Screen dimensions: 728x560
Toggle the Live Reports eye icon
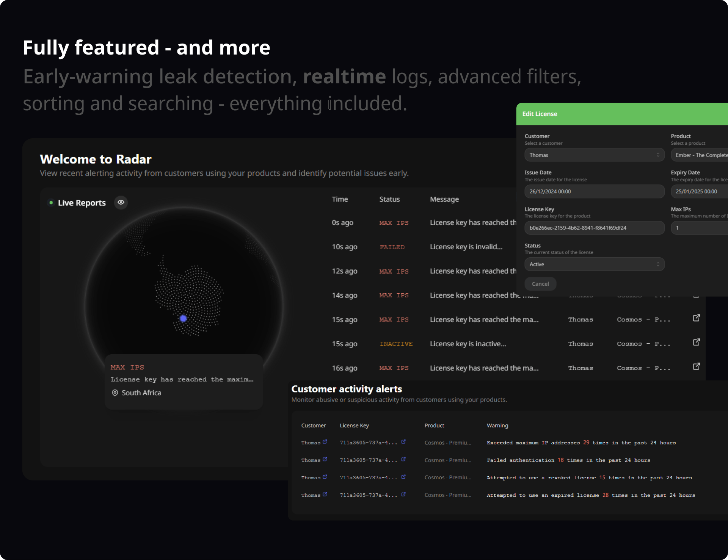pyautogui.click(x=121, y=202)
